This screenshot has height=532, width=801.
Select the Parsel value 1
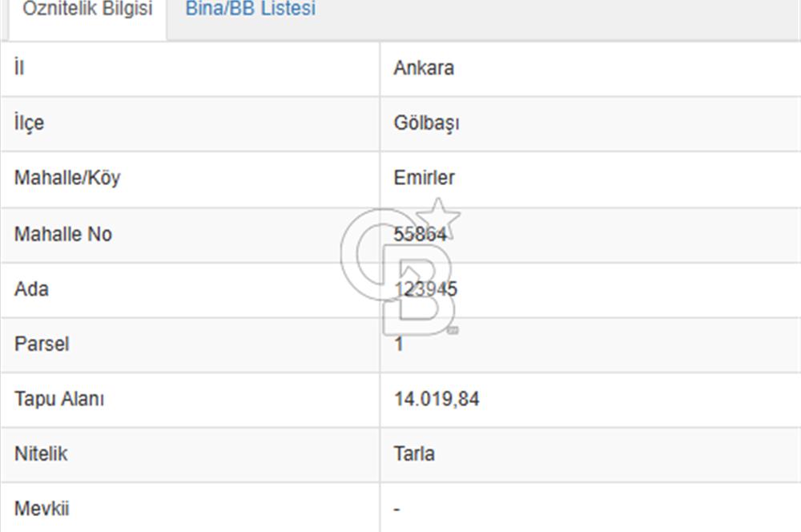coord(399,345)
